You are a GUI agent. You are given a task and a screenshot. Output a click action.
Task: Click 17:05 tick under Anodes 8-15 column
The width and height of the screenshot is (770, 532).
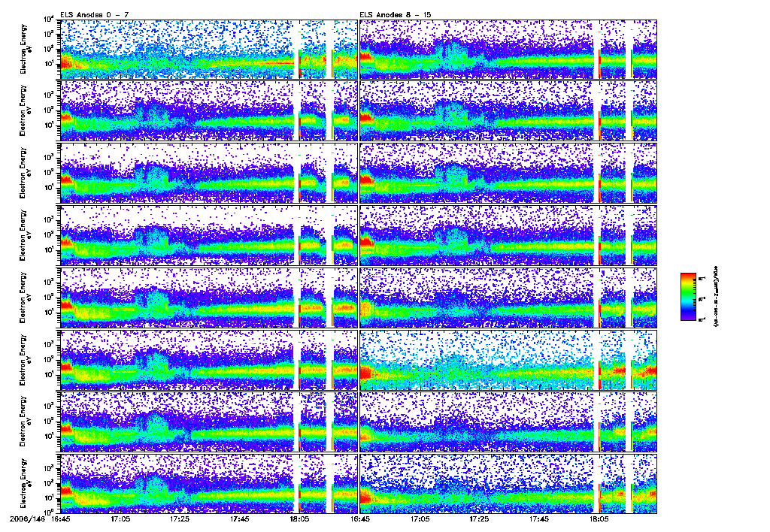(x=420, y=518)
